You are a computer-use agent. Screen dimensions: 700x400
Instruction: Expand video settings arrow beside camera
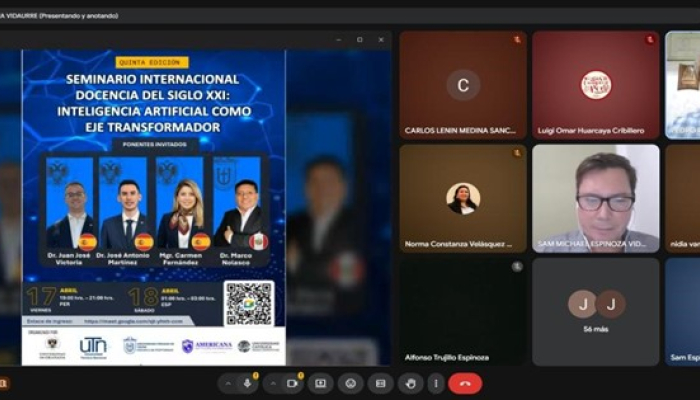coord(273,383)
